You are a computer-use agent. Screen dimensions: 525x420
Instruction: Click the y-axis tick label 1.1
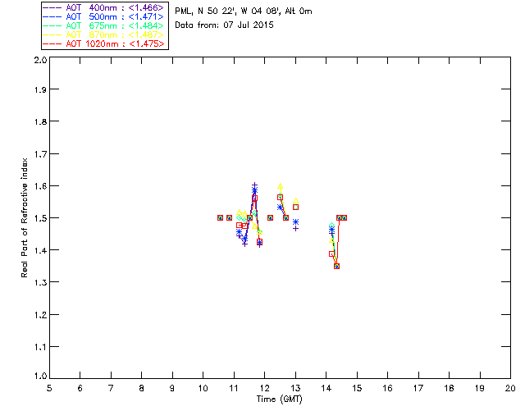pos(40,347)
